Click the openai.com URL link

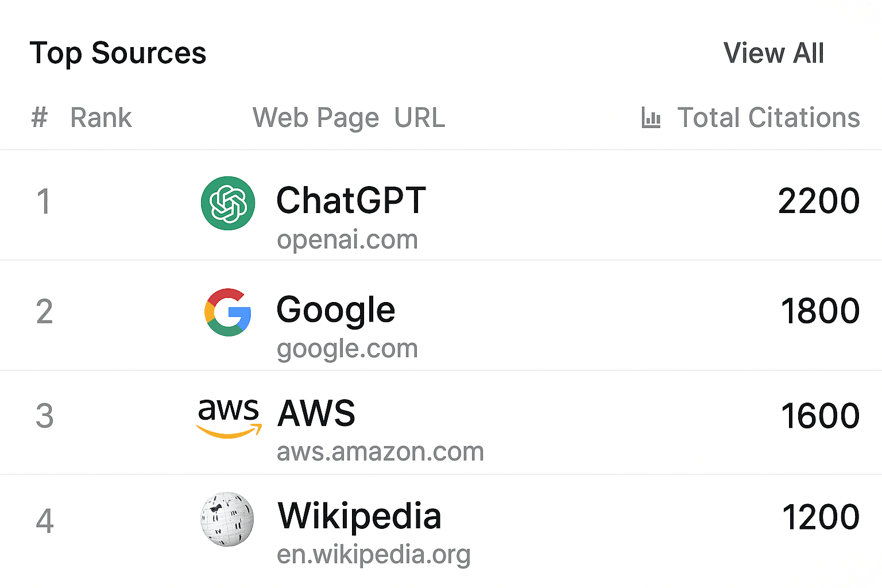[347, 240]
